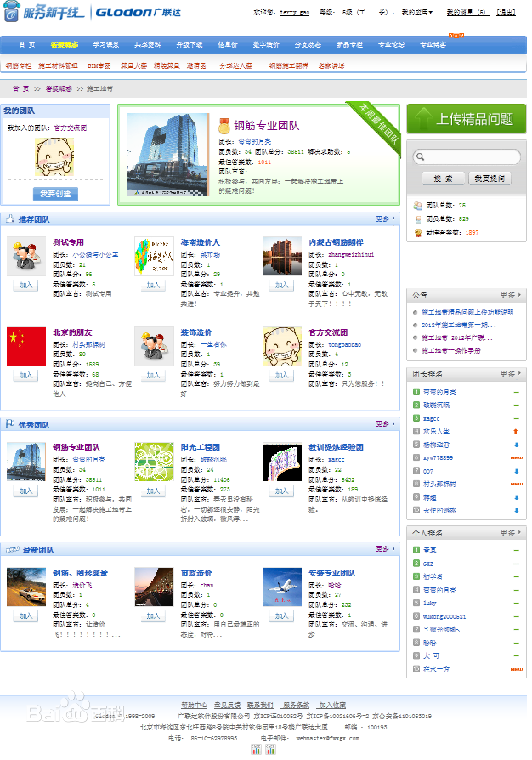Open the announcement starting with 2012年
The image size is (532, 760).
click(x=458, y=326)
